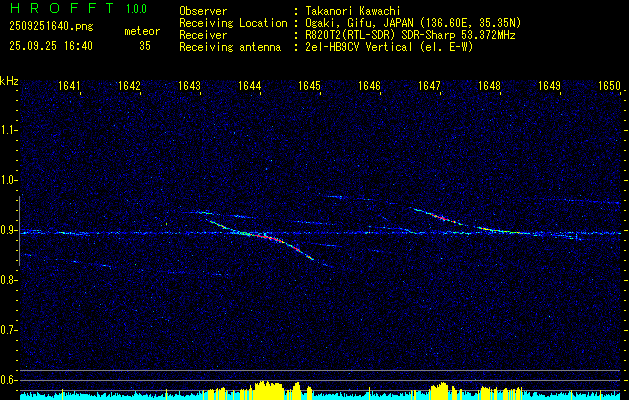Screen dimensions: 629x400
Task: Click the date stamp 25.09.25 16:40
Action: coord(51,46)
